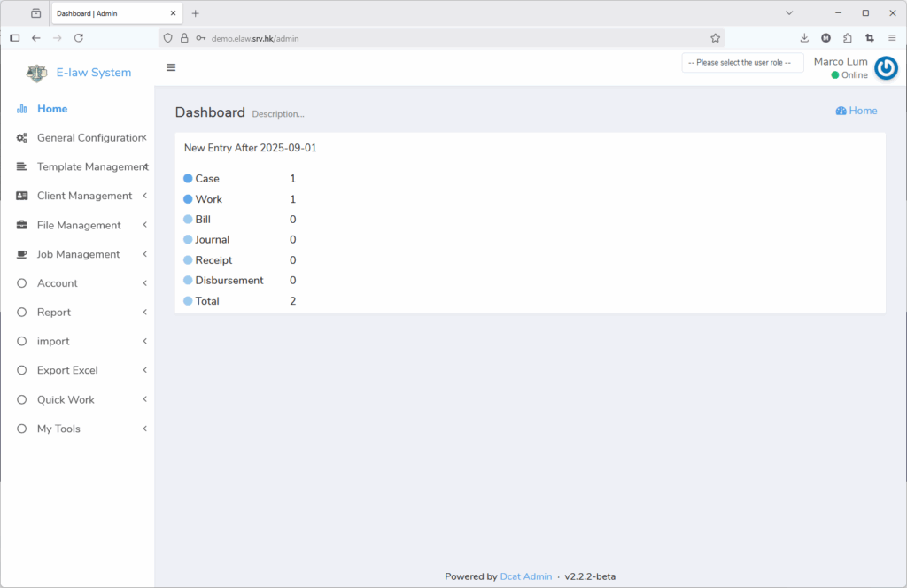Click the hamburger sidebar toggle icon
This screenshot has height=588, width=907.
(x=171, y=67)
